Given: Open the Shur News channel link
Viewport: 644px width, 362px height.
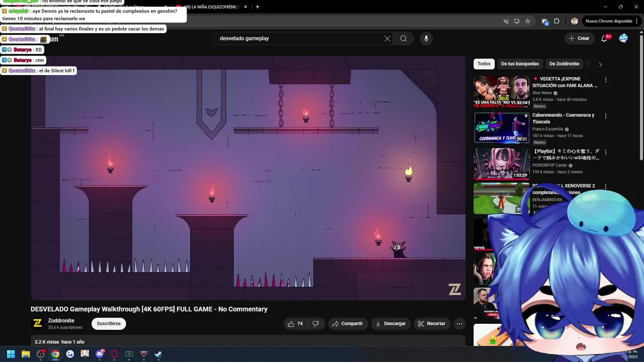Looking at the screenshot, I should [542, 93].
